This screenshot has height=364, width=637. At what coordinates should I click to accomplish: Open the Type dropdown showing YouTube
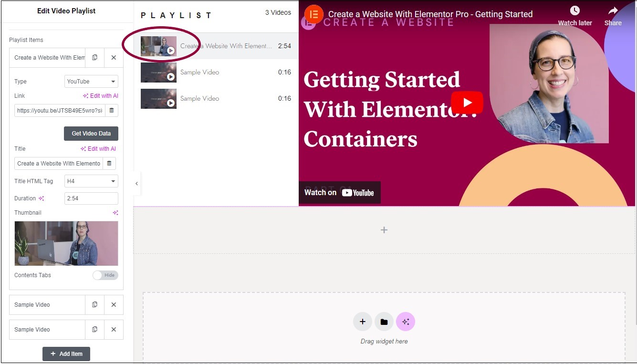pyautogui.click(x=91, y=82)
